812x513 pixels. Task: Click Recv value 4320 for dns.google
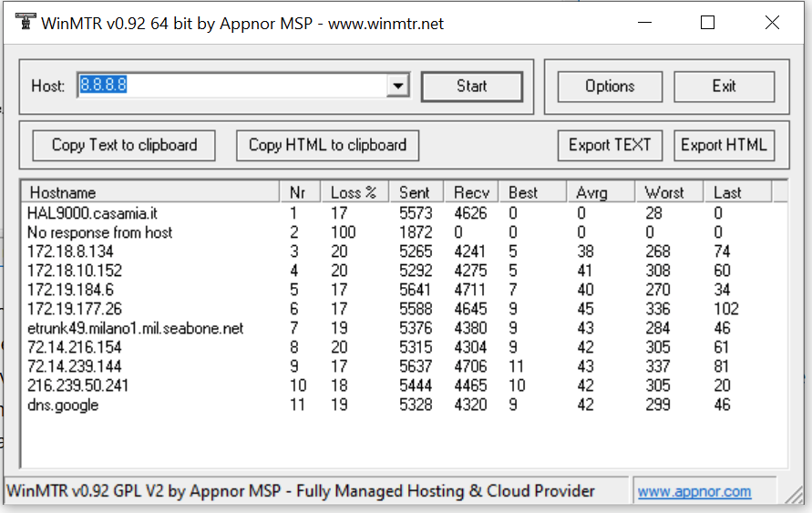pos(470,405)
